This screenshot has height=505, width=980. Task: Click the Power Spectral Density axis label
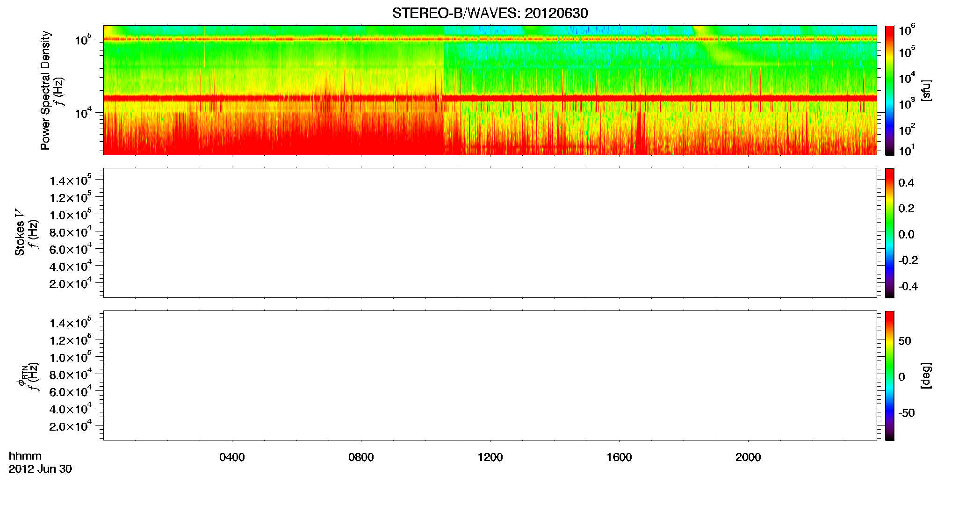pos(45,90)
